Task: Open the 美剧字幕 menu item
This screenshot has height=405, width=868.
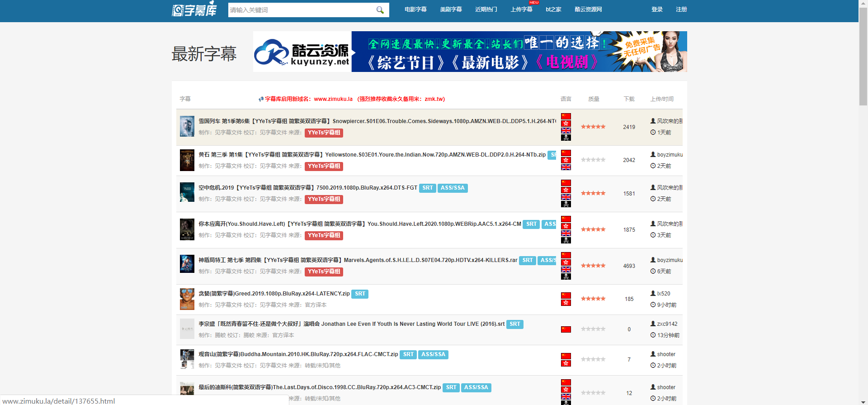Action: pyautogui.click(x=451, y=10)
